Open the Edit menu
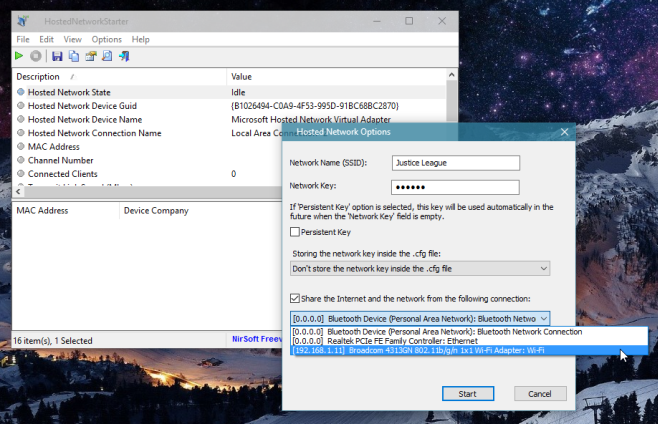Viewport: 658px width, 424px height. coord(47,39)
